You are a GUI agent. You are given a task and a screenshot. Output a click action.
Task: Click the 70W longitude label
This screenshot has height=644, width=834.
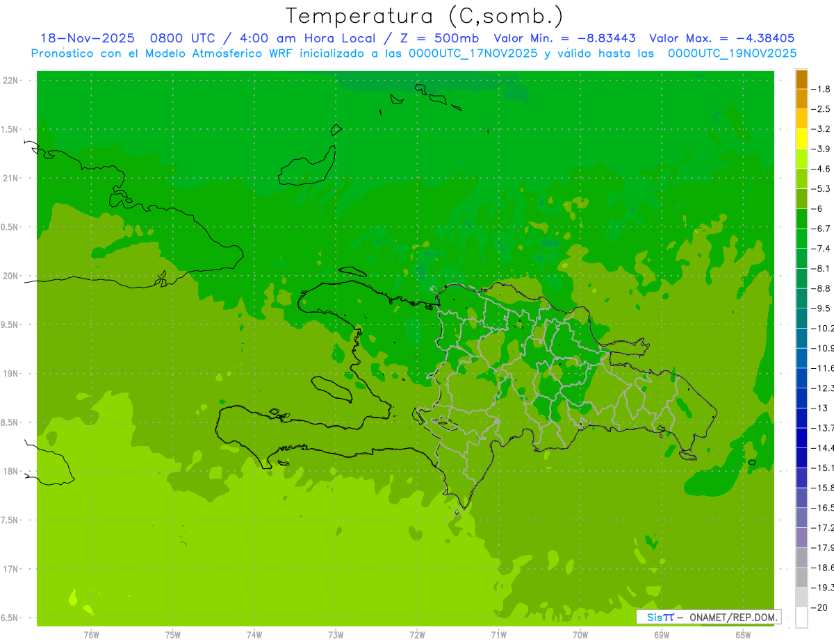tap(580, 634)
